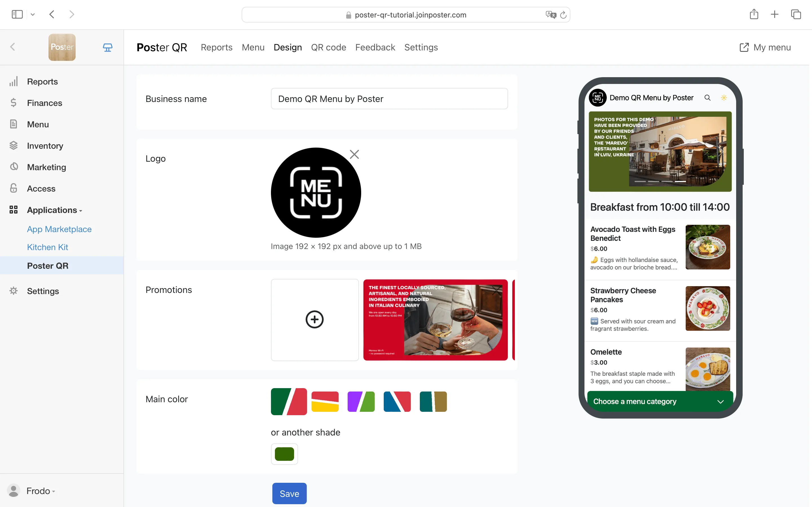Expand Choose a menu category dropdown
Screen dimensions: 812x507
(660, 401)
